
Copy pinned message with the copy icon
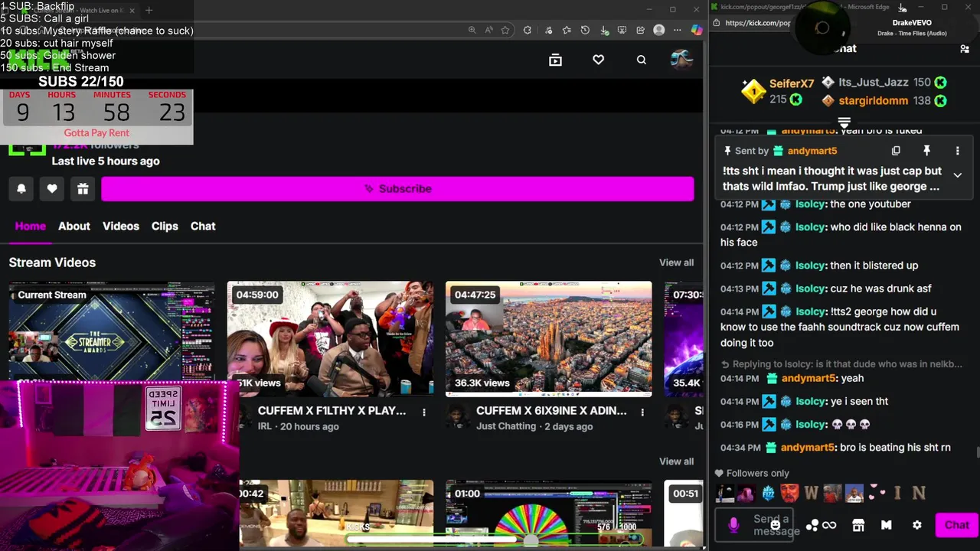[x=896, y=151]
